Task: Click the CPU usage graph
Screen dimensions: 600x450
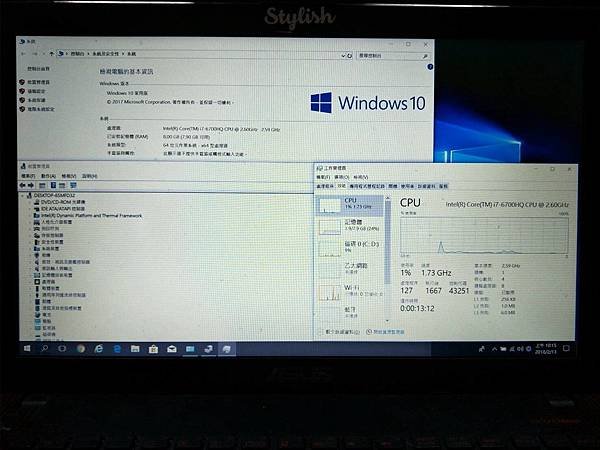Action: [484, 236]
